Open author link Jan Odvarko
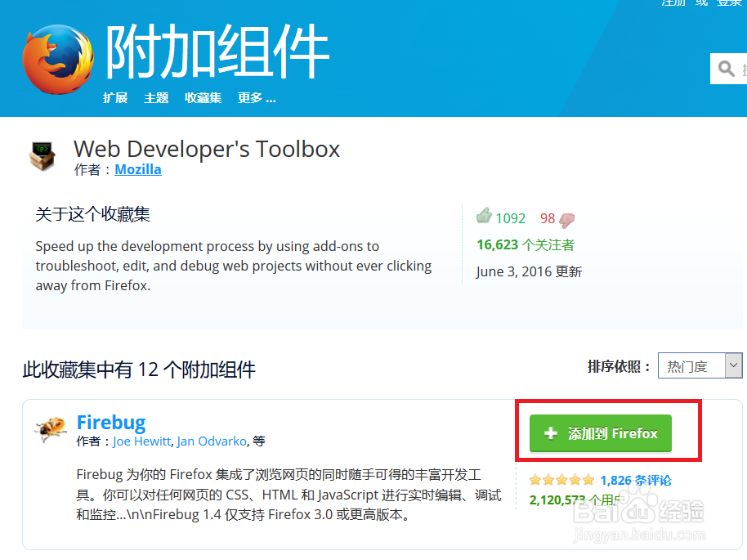The width and height of the screenshot is (747, 560). (212, 441)
